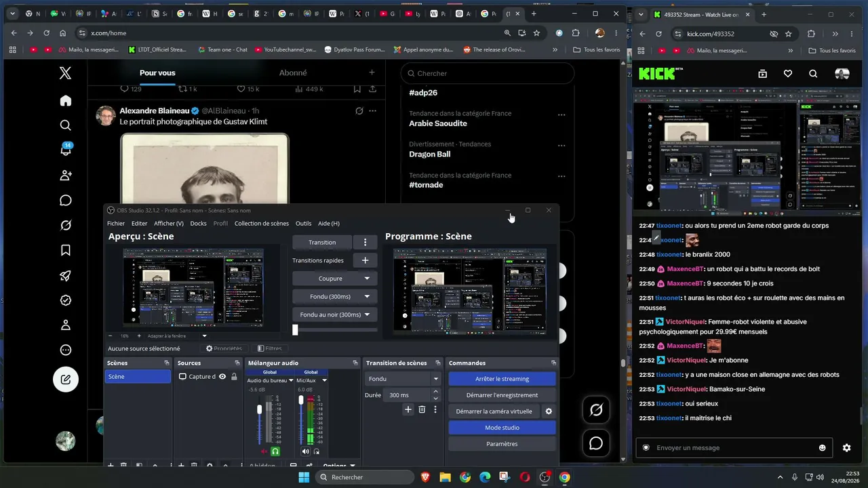Open more options on Alexandre Blaineau's tweet
868x488 pixels.
coord(372,110)
